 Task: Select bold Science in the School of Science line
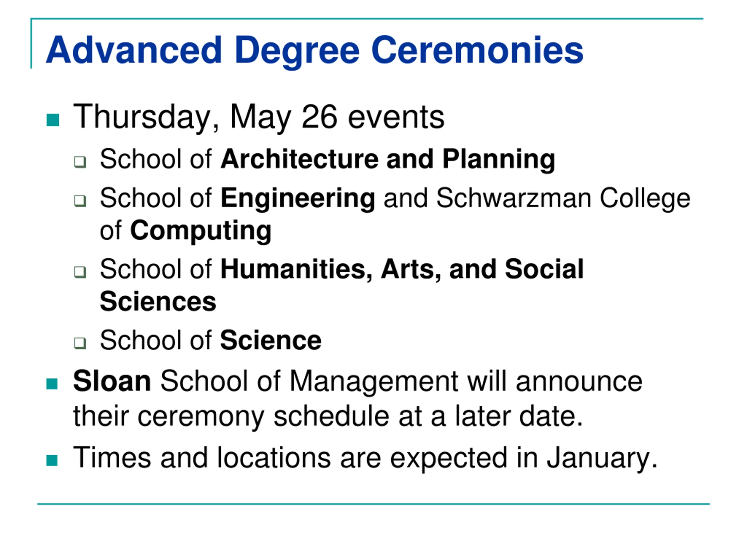(x=270, y=340)
